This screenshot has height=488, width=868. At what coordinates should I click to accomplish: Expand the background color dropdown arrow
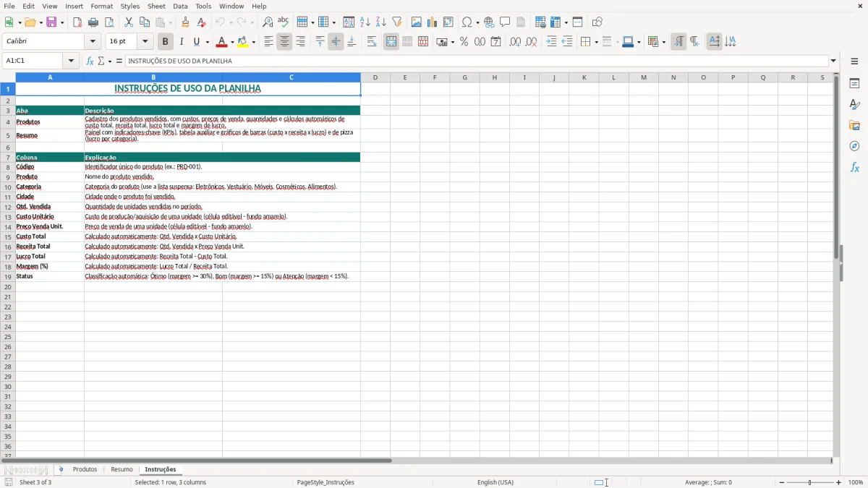pyautogui.click(x=253, y=42)
